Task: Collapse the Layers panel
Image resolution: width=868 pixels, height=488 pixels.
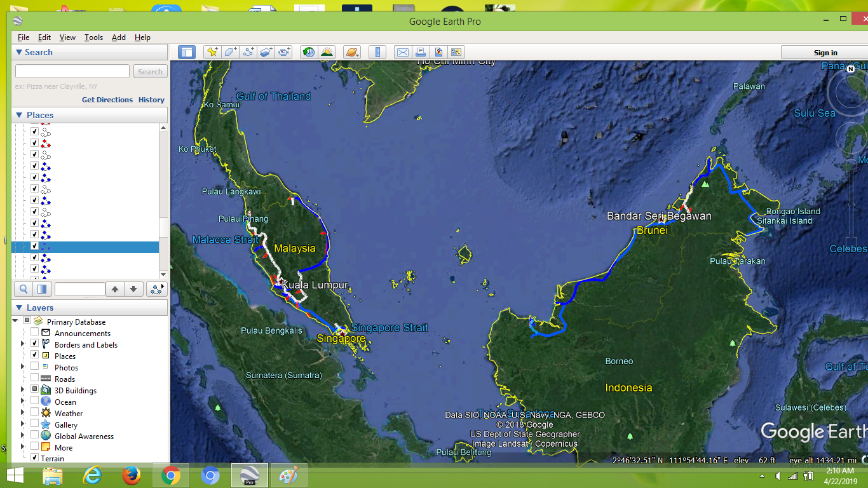Action: 19,308
